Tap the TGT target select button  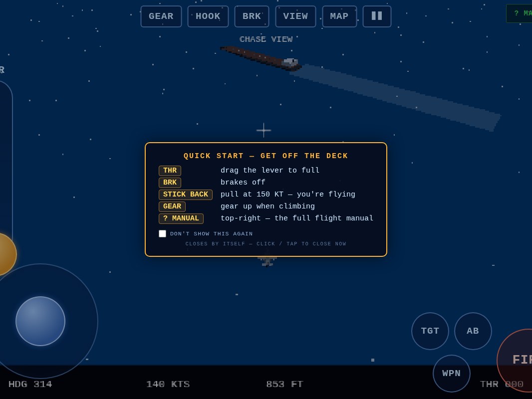point(430,331)
